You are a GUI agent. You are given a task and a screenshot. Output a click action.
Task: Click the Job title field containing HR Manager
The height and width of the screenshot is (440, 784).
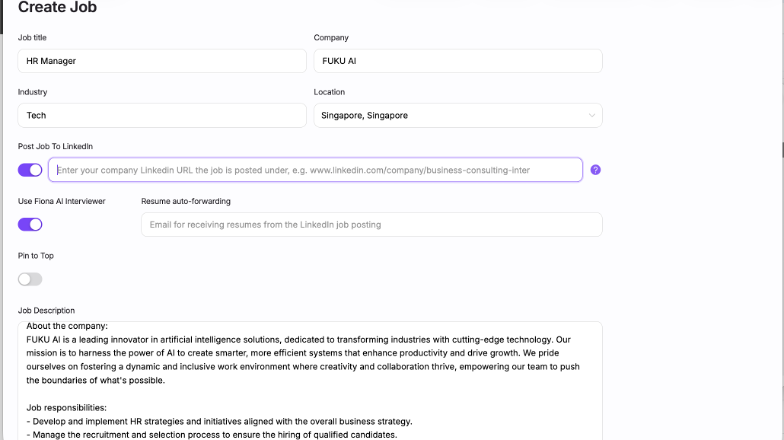pyautogui.click(x=162, y=61)
